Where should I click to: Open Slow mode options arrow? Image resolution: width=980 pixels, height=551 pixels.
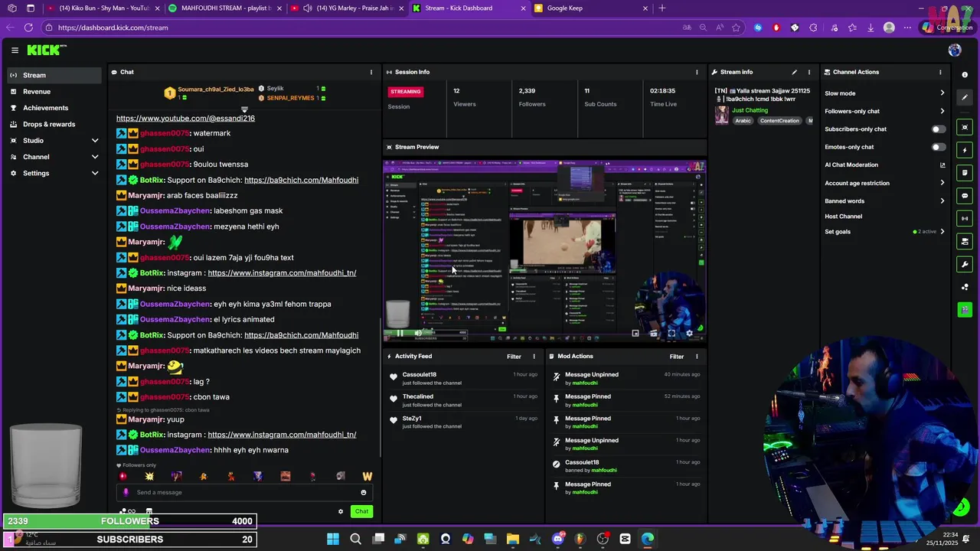[x=942, y=93]
